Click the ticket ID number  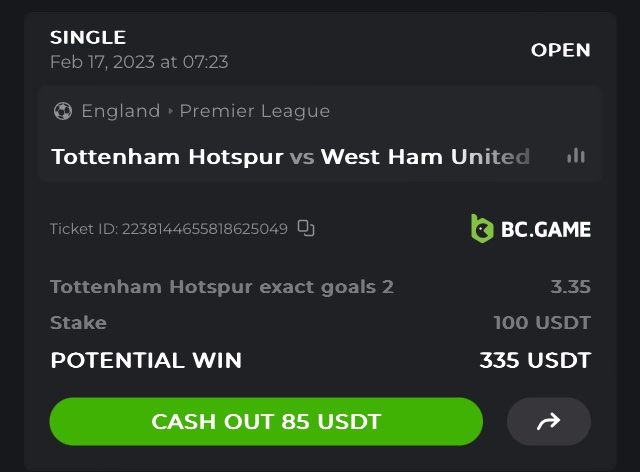pyautogui.click(x=204, y=229)
